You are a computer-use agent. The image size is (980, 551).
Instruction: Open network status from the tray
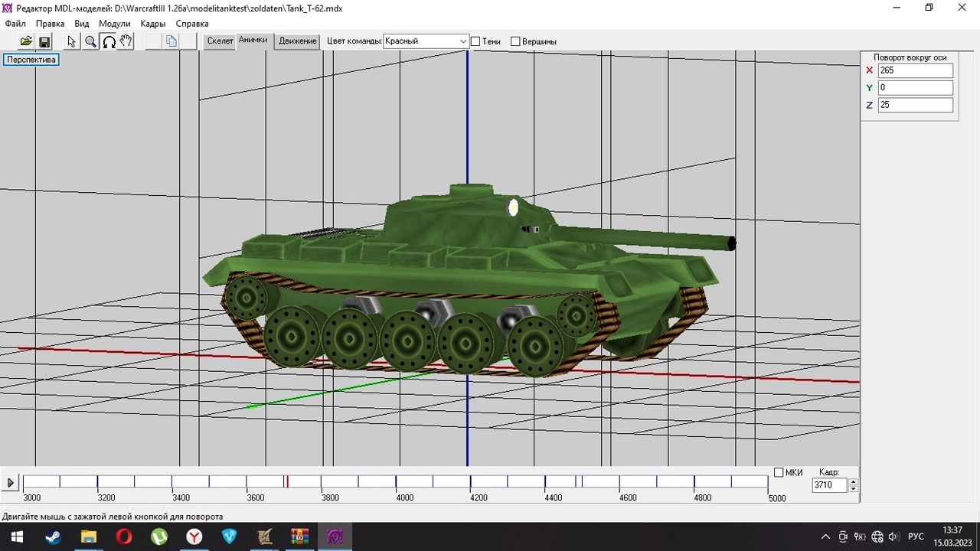click(877, 536)
